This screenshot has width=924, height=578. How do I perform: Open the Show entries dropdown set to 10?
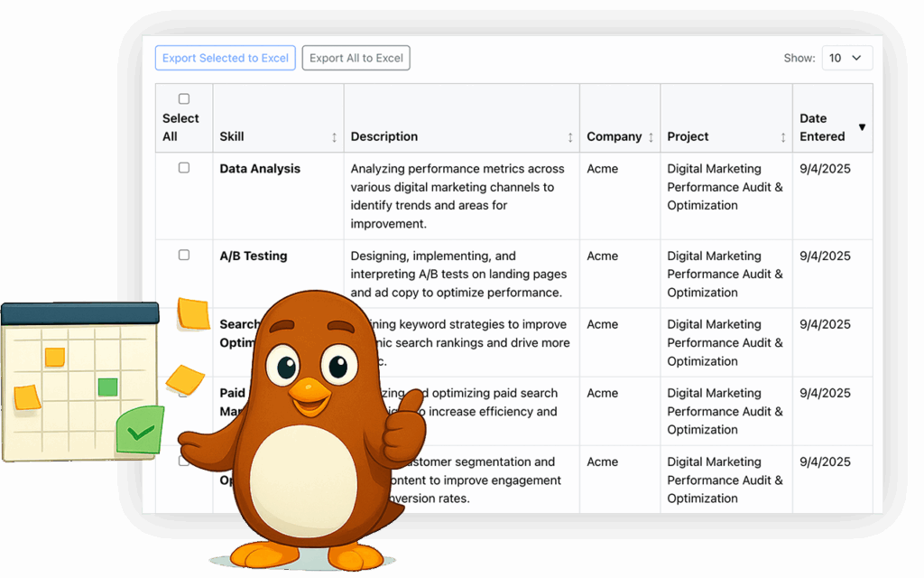click(846, 57)
